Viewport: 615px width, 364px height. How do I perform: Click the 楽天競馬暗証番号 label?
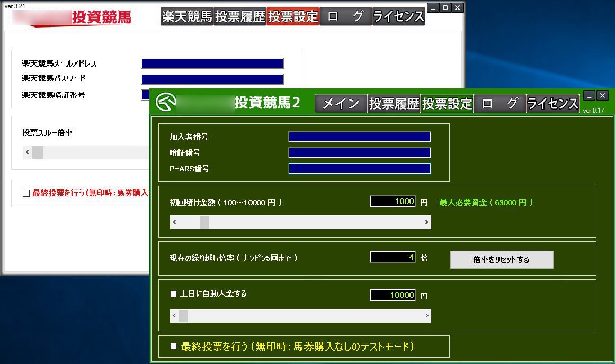coord(54,95)
